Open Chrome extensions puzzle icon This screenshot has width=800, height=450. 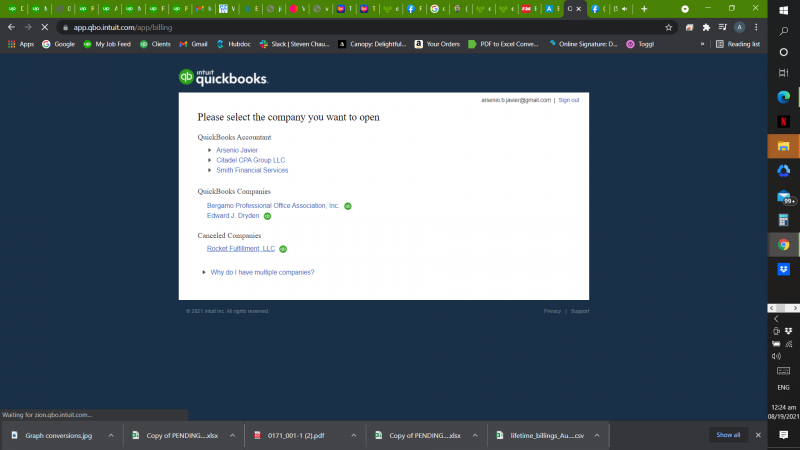[x=706, y=28]
